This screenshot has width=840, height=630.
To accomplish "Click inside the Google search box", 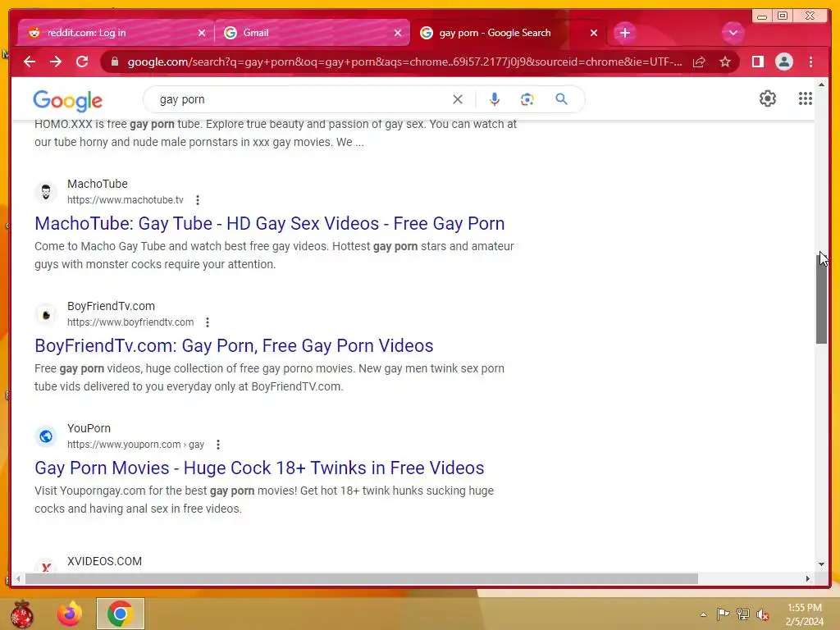I will click(x=300, y=99).
